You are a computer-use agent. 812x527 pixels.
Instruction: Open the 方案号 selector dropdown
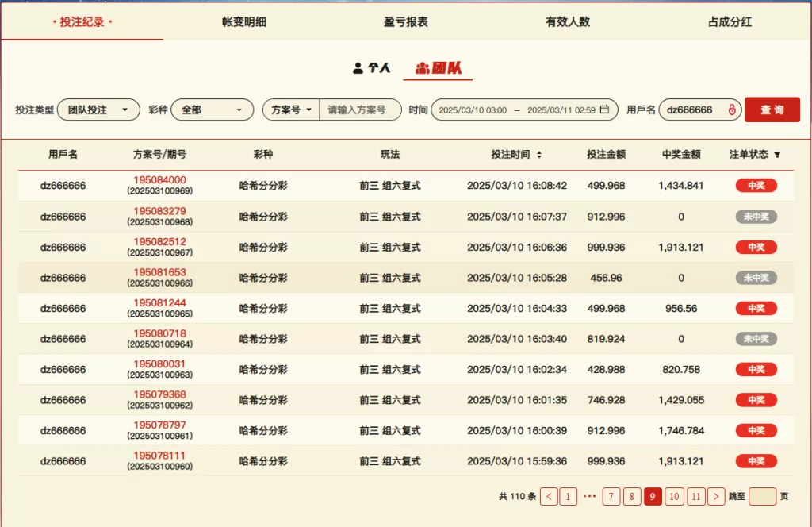(x=291, y=110)
